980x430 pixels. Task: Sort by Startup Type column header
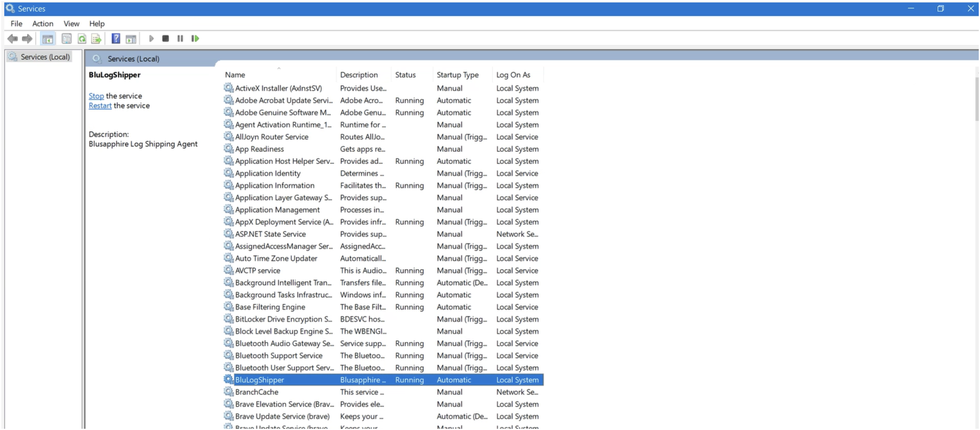pos(457,75)
